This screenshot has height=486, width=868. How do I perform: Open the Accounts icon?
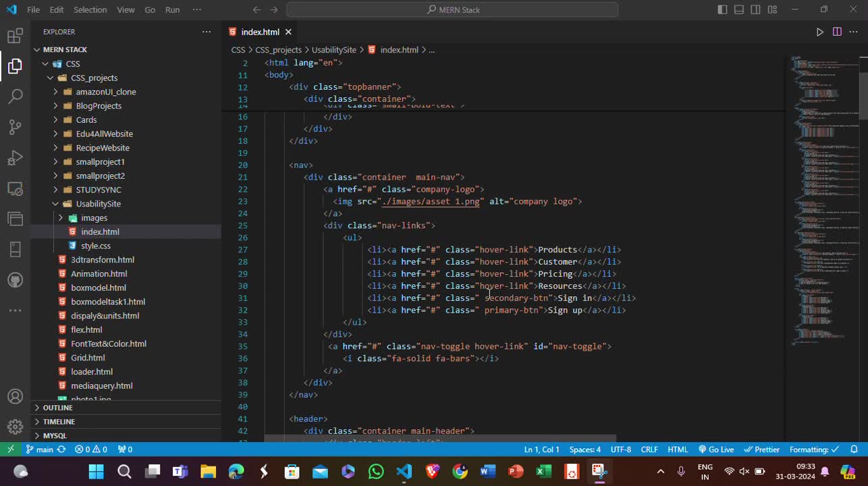pos(15,396)
